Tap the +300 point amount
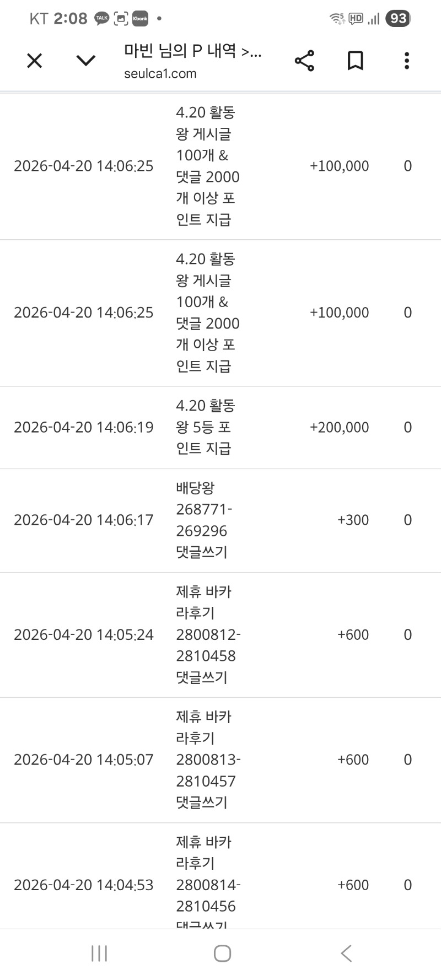The width and height of the screenshot is (441, 980). pos(353,520)
